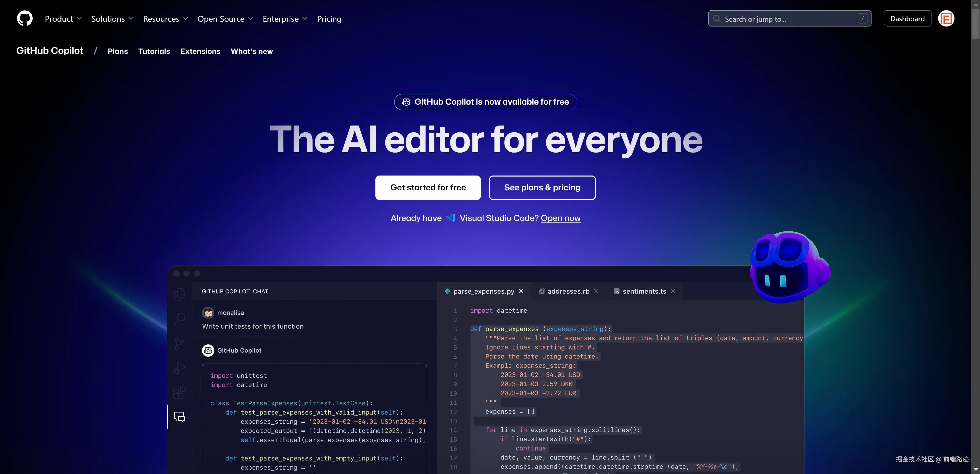Click the GitHub Octocat logo
The image size is (980, 474).
25,19
